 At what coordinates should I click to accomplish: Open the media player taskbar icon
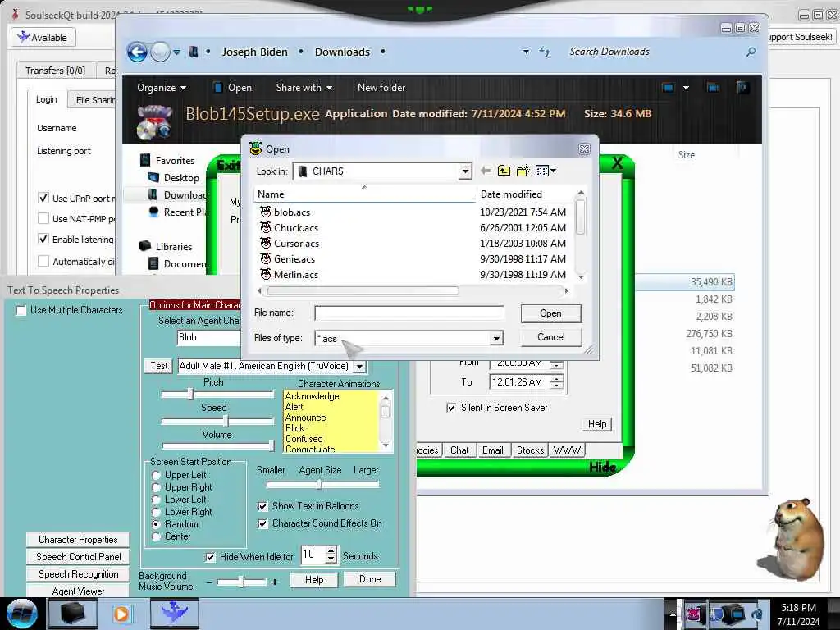[121, 614]
